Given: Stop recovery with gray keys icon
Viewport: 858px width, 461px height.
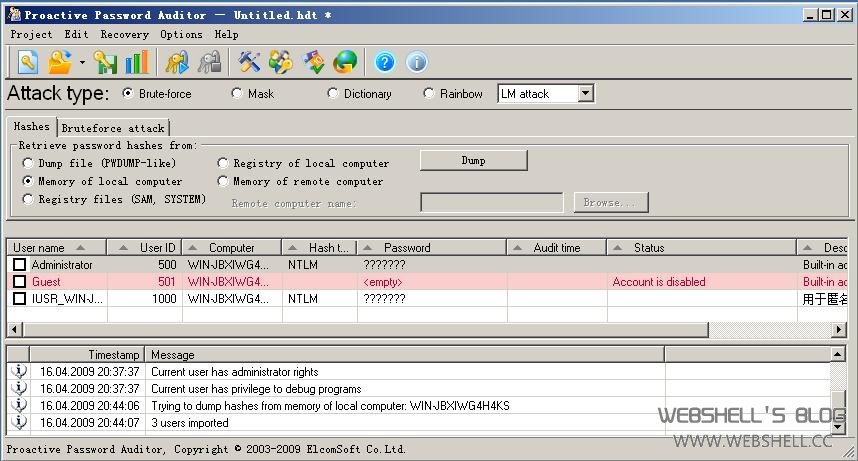Looking at the screenshot, I should tap(209, 62).
